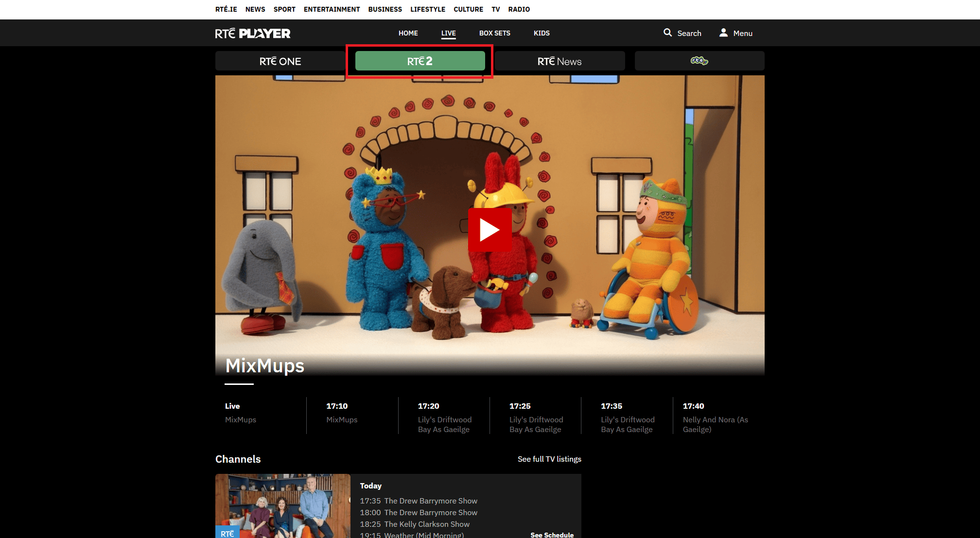Image resolution: width=980 pixels, height=538 pixels.
Task: Open RADIO in the top bar
Action: [519, 9]
